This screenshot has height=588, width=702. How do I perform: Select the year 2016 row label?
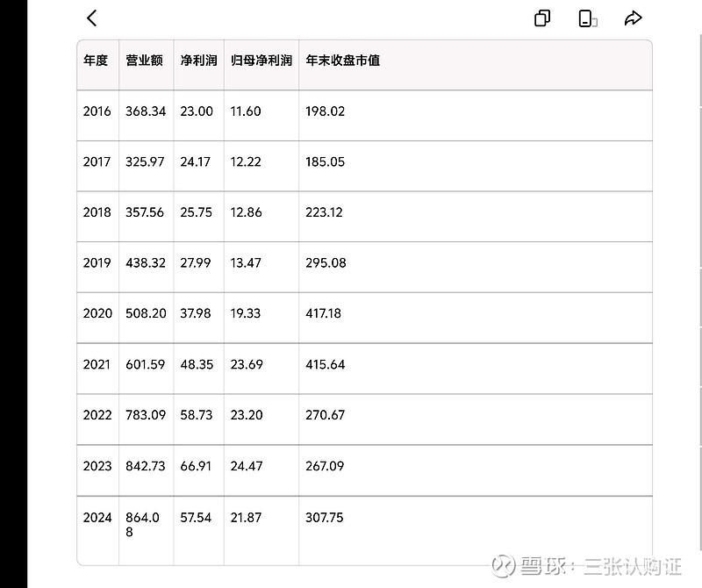[97, 111]
